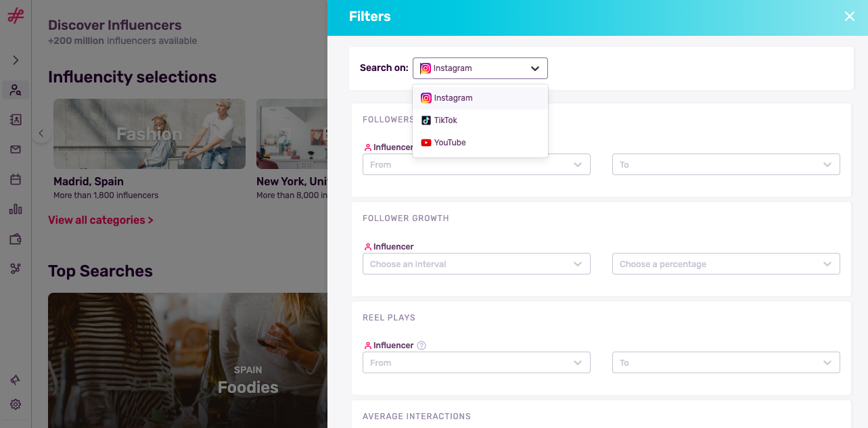Viewport: 868px width, 428px height.
Task: Open the contacts ID-card sidebar icon
Action: pos(15,120)
